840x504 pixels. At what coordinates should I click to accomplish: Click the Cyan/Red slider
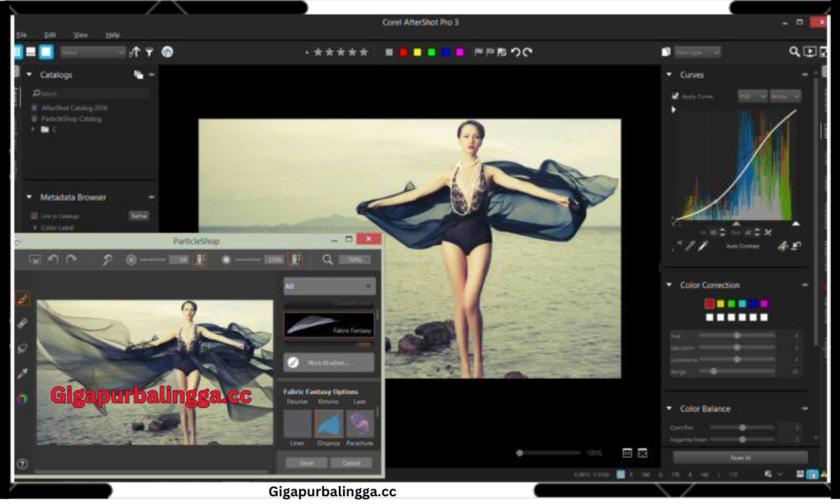(x=742, y=427)
